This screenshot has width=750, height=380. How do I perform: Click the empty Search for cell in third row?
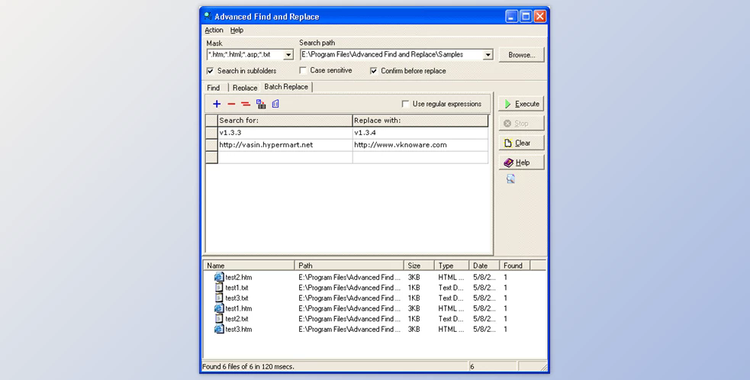tap(285, 157)
